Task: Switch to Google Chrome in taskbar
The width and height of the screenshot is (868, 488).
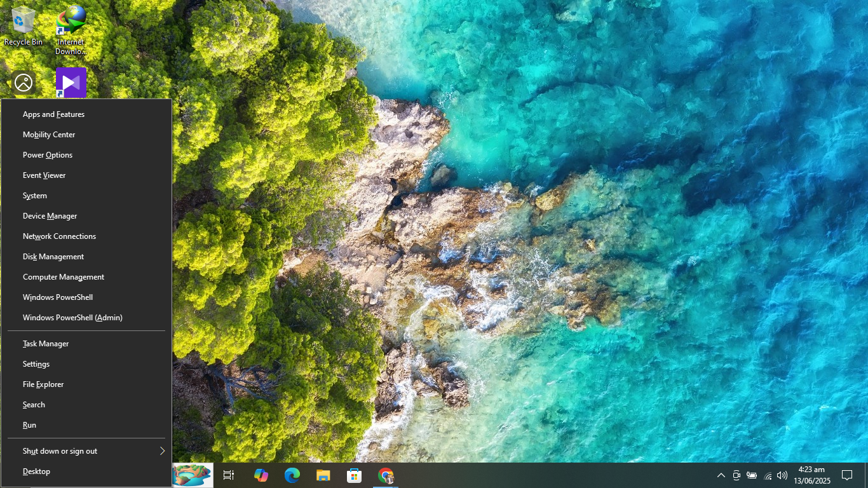Action: (385, 475)
